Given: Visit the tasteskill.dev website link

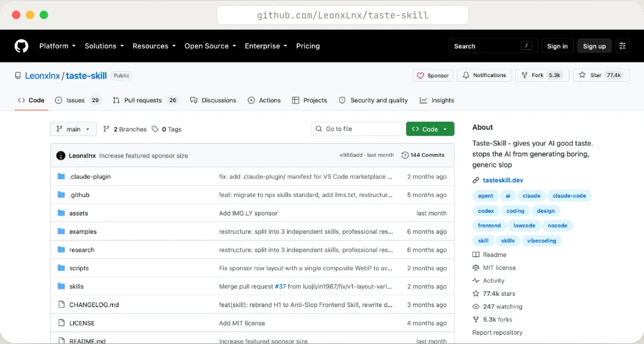Looking at the screenshot, I should click(x=503, y=180).
